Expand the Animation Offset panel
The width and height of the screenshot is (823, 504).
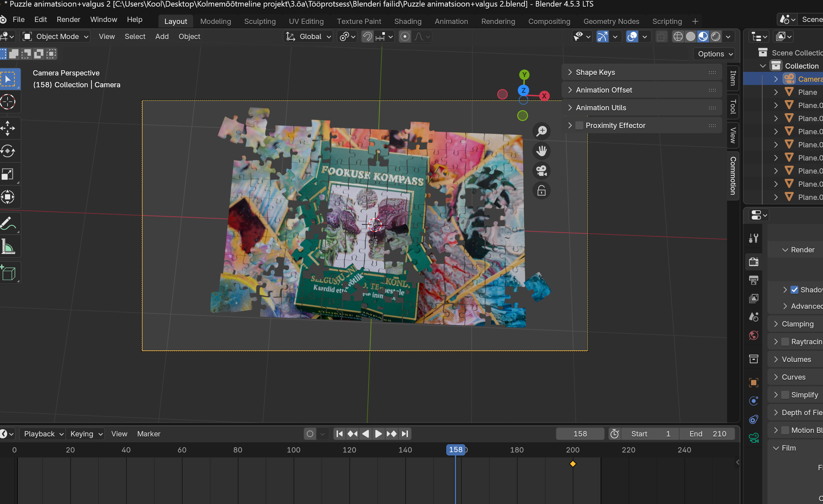pyautogui.click(x=604, y=90)
